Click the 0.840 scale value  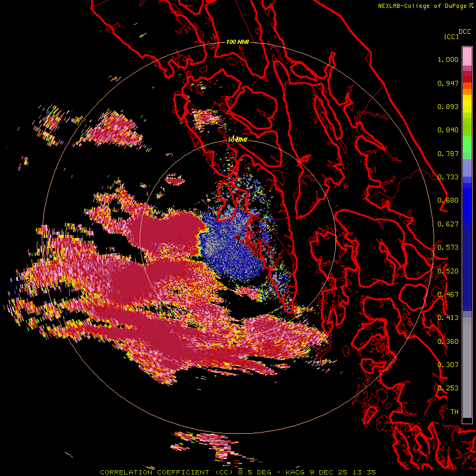point(448,130)
